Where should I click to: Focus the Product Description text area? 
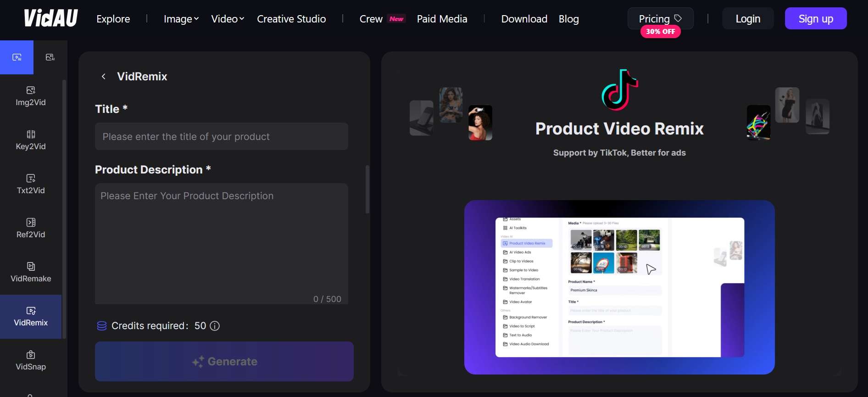222,244
